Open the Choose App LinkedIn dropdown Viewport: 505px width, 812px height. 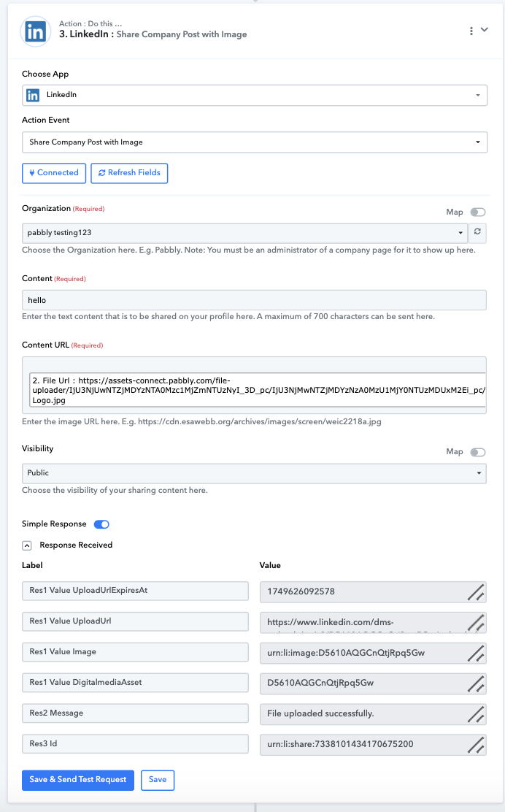pos(255,95)
